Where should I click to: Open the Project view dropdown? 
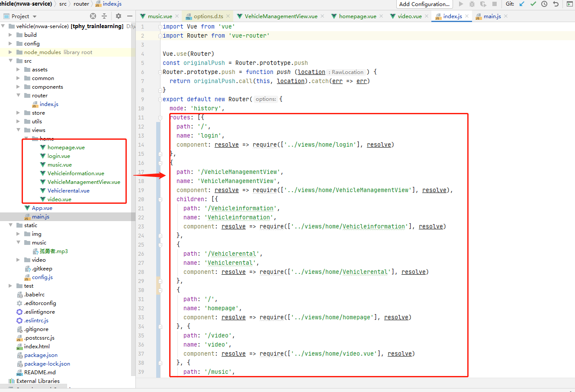[x=34, y=16]
